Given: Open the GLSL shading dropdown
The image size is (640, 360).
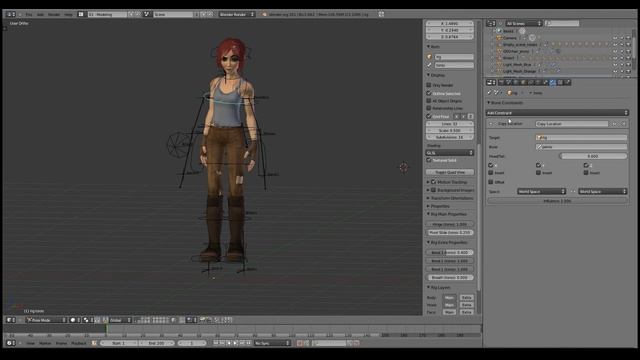Looking at the screenshot, I should point(450,153).
